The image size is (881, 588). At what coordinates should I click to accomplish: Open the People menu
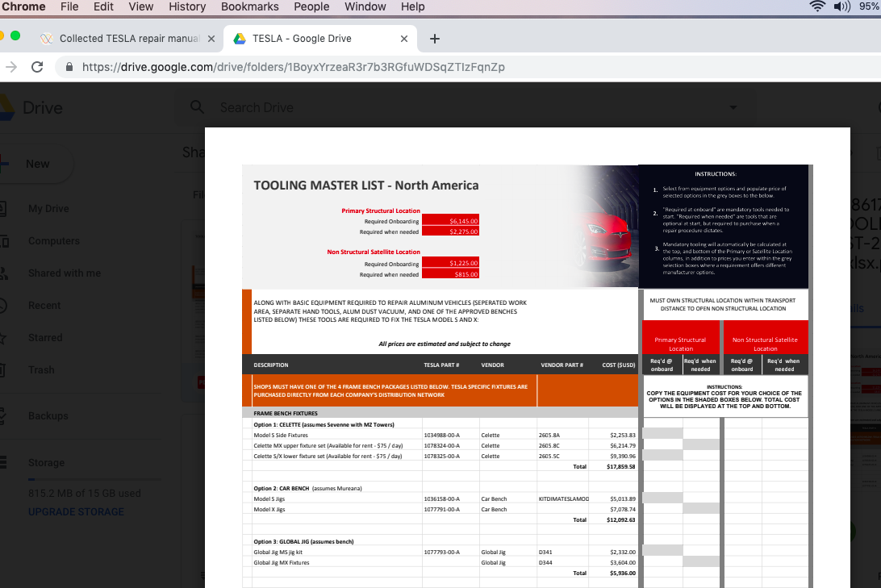tap(312, 6)
